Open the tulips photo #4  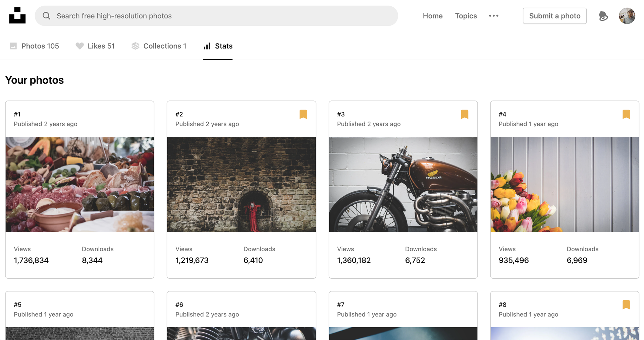tap(565, 184)
